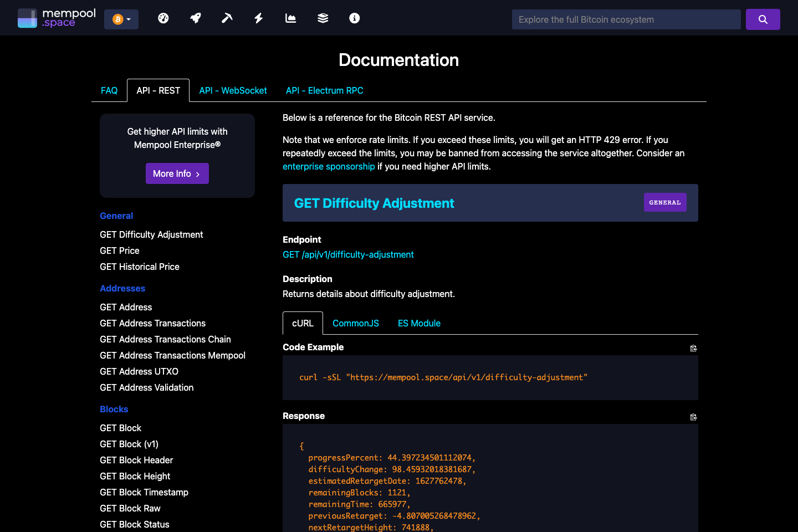Click the More Info button
798x532 pixels.
coord(177,173)
